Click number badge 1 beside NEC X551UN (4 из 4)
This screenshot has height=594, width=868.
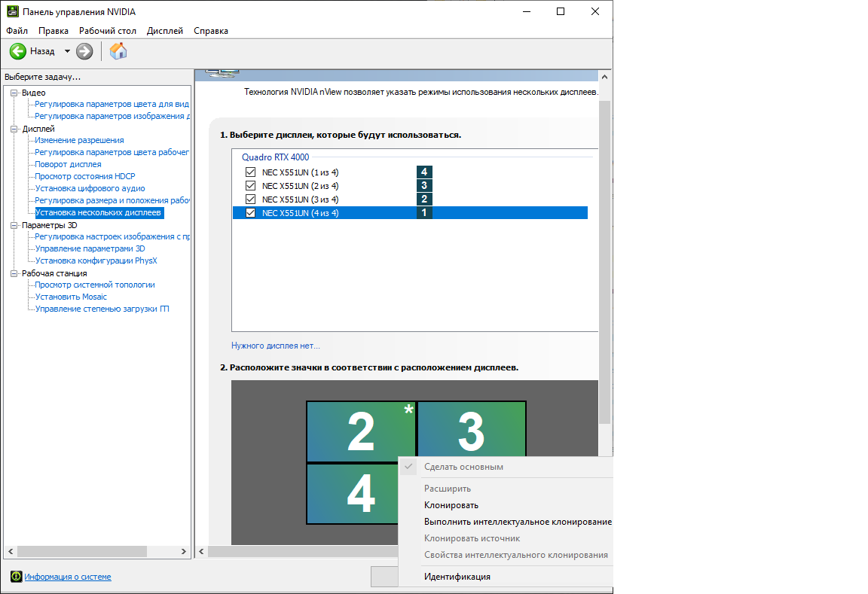point(424,212)
